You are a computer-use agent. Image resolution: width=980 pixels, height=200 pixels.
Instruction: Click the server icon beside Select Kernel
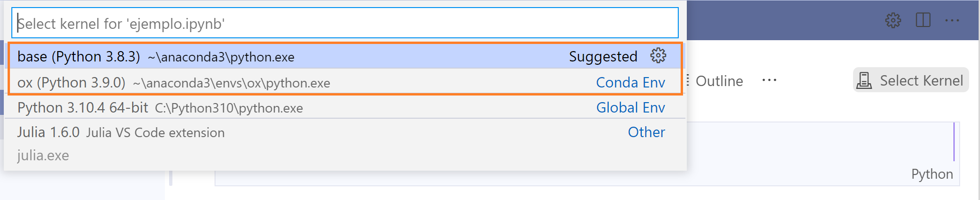click(x=864, y=81)
